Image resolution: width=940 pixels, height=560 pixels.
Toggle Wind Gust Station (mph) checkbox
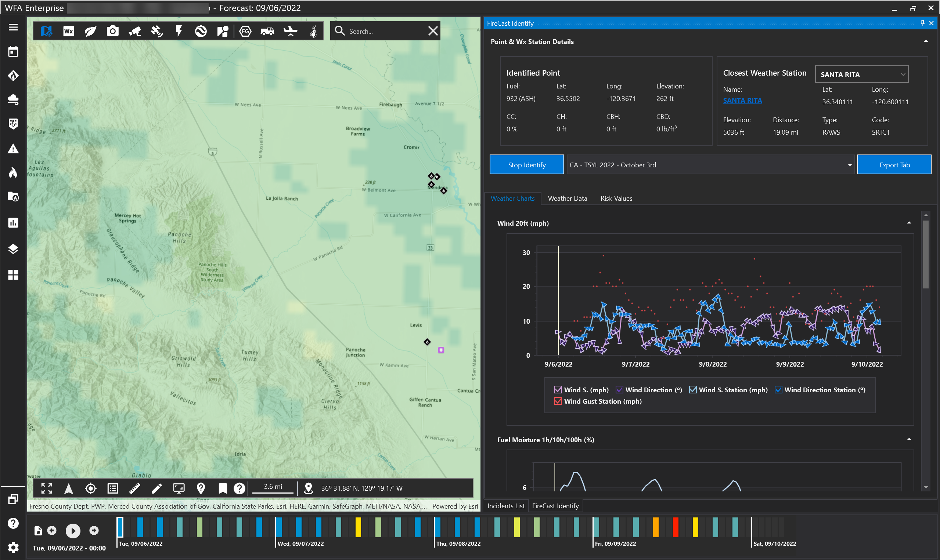(558, 401)
